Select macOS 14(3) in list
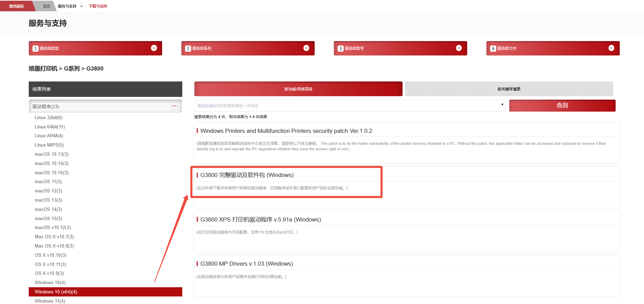 pyautogui.click(x=48, y=209)
